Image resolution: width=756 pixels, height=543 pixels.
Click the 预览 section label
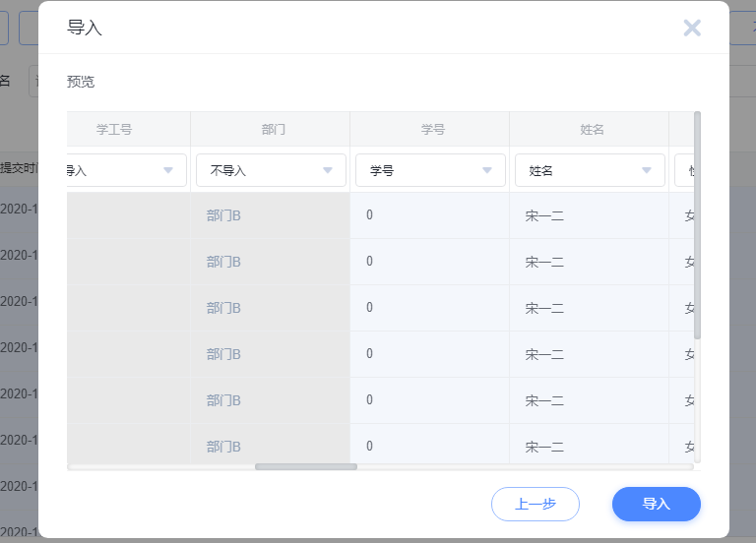[81, 82]
